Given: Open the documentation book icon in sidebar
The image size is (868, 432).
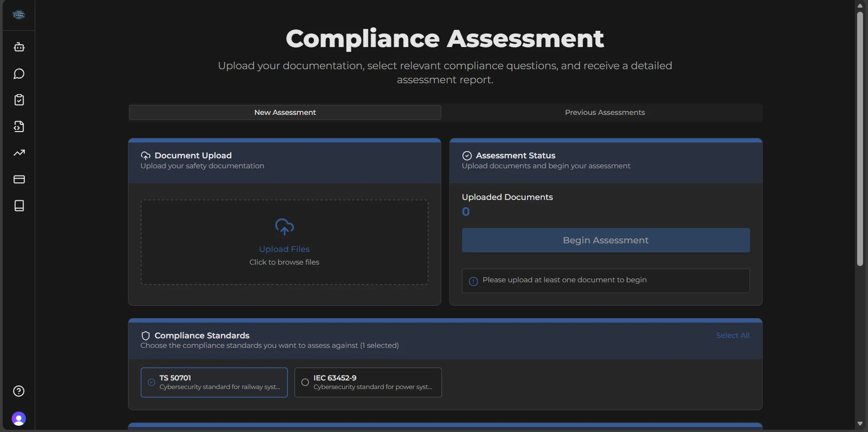Looking at the screenshot, I should pyautogui.click(x=19, y=206).
